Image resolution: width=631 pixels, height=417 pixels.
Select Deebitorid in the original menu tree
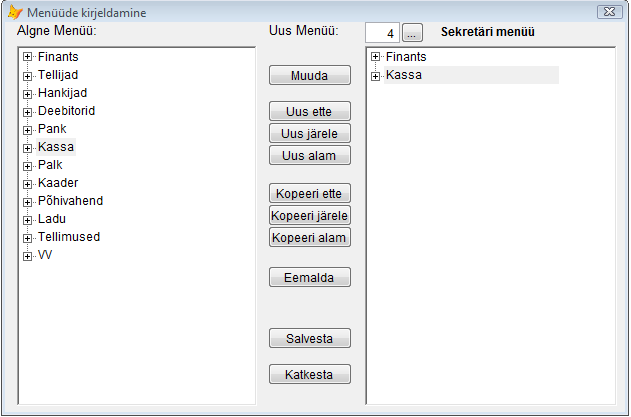coord(66,111)
